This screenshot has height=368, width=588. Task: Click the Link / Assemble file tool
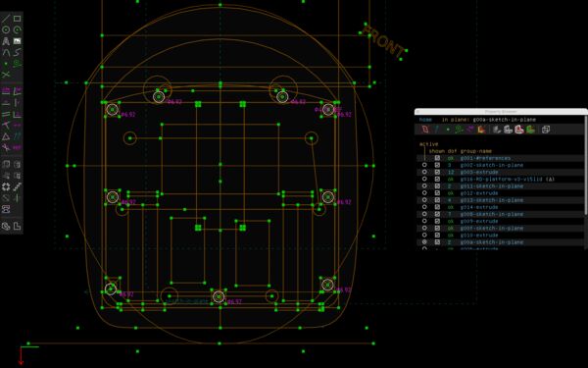point(6,209)
